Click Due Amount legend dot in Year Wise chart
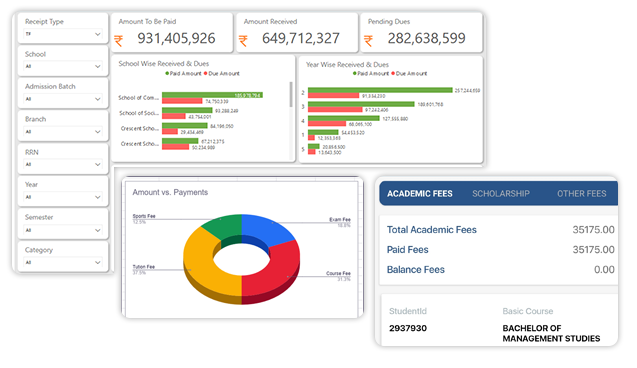637x368 pixels. point(393,74)
